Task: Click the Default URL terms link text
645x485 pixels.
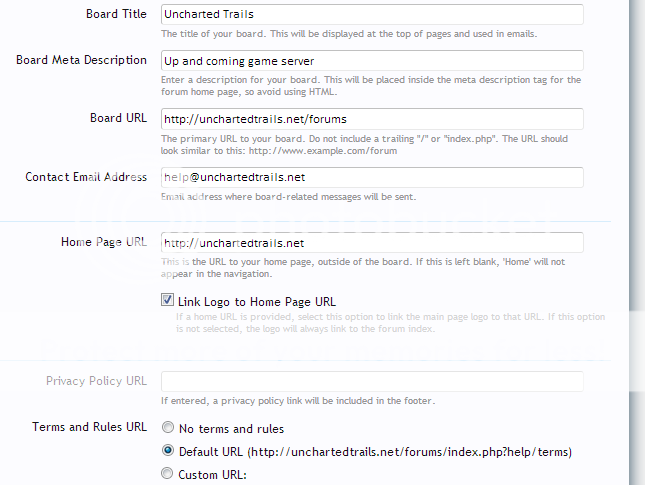Action: 375,452
